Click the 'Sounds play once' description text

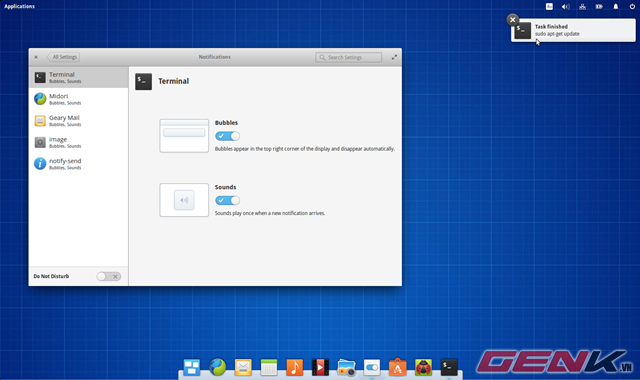(x=270, y=213)
